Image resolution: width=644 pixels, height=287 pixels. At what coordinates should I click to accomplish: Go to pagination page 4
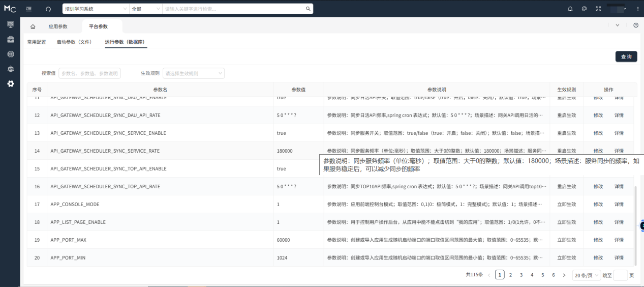point(532,275)
